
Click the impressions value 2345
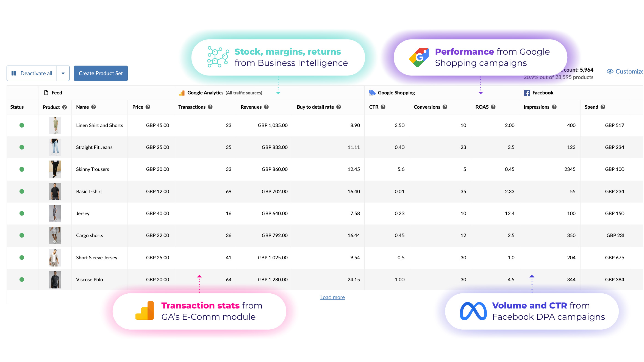[570, 169]
